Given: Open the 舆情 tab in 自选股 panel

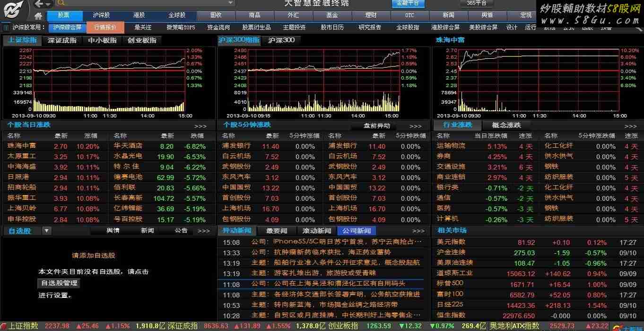Looking at the screenshot, I should point(113,231).
